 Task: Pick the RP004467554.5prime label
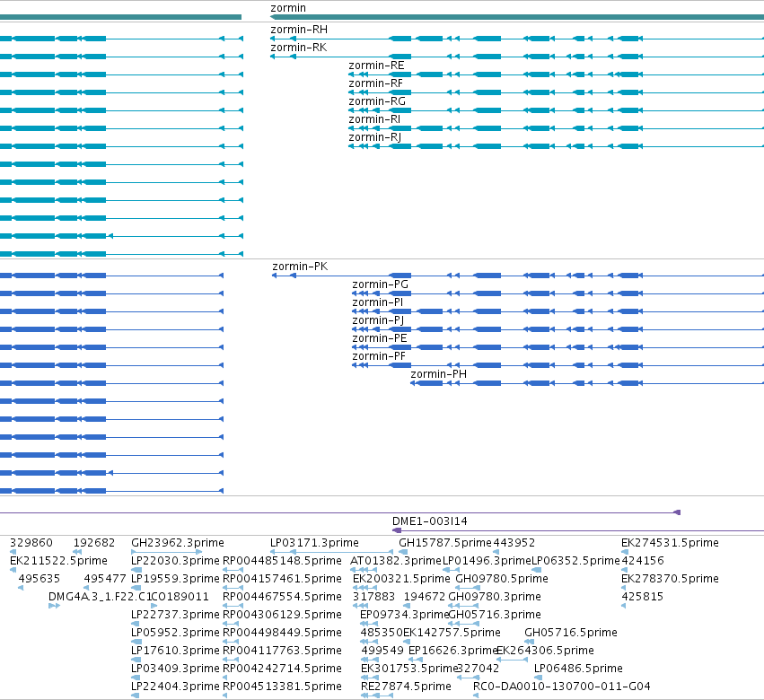(282, 597)
